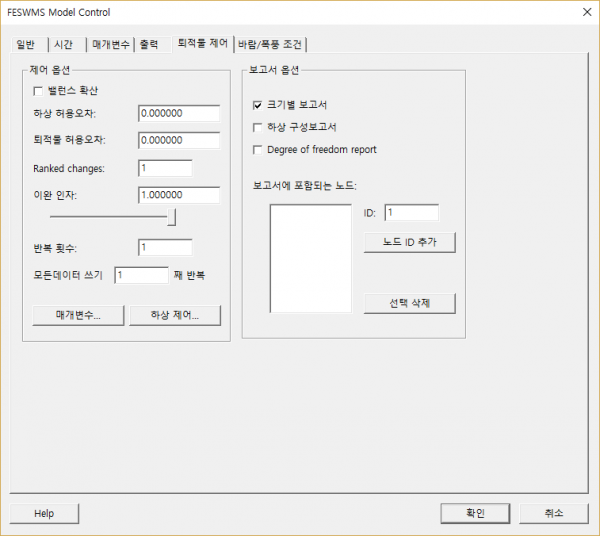This screenshot has width=600, height=536.
Task: Toggle Degree of freedom report checkbox
Action: pos(258,150)
